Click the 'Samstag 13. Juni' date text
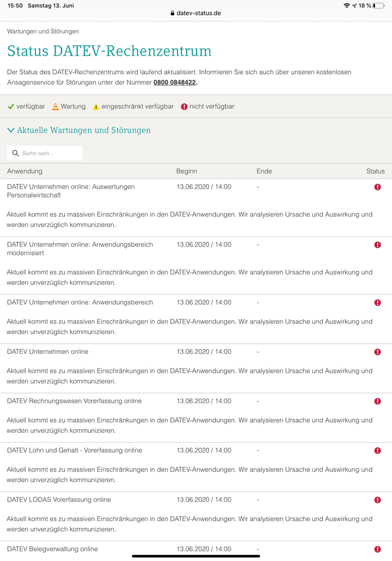The image size is (392, 561). point(51,6)
